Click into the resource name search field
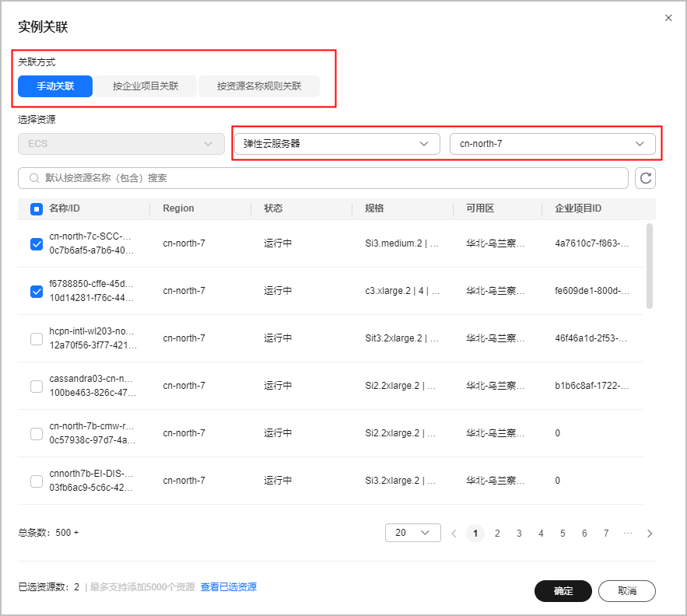687x616 pixels. pyautogui.click(x=323, y=178)
